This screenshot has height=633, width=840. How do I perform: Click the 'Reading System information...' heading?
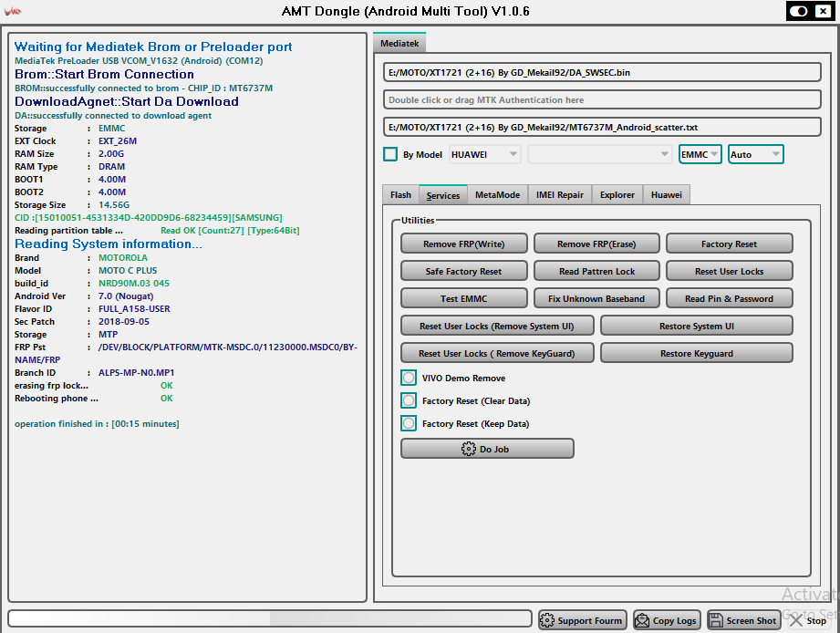[x=109, y=244]
